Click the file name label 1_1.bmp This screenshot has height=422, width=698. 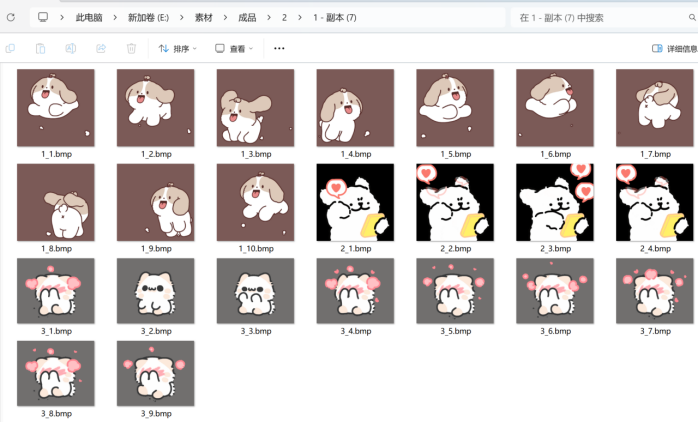[57, 154]
